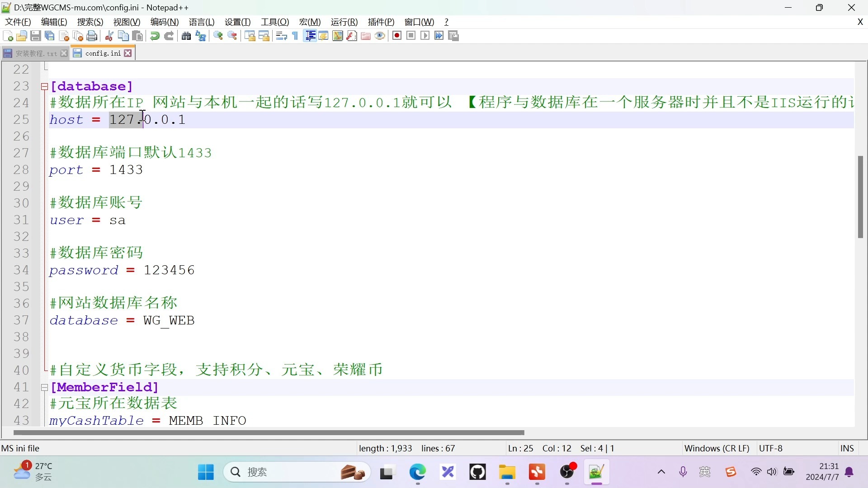Switch to the 安装教程.txt tab
This screenshot has height=488, width=868.
tap(36, 53)
